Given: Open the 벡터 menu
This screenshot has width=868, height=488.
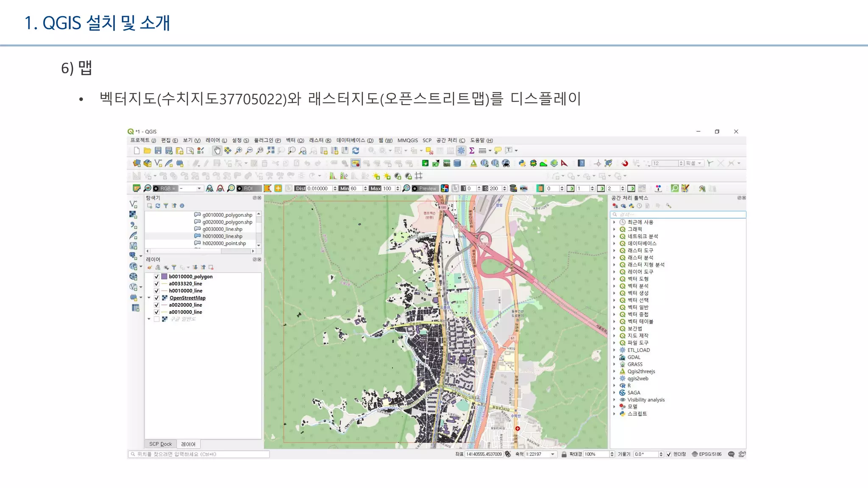Looking at the screenshot, I should (x=295, y=140).
